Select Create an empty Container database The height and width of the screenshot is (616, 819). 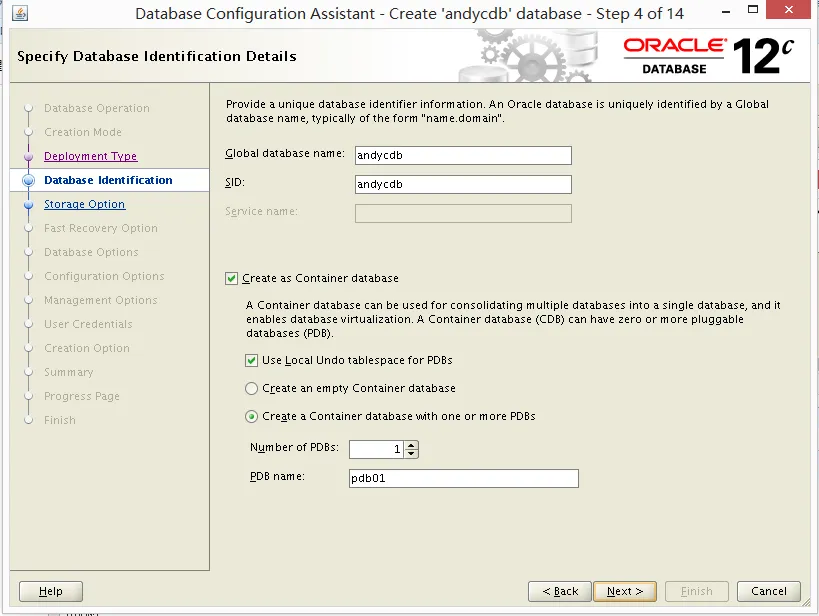(251, 388)
